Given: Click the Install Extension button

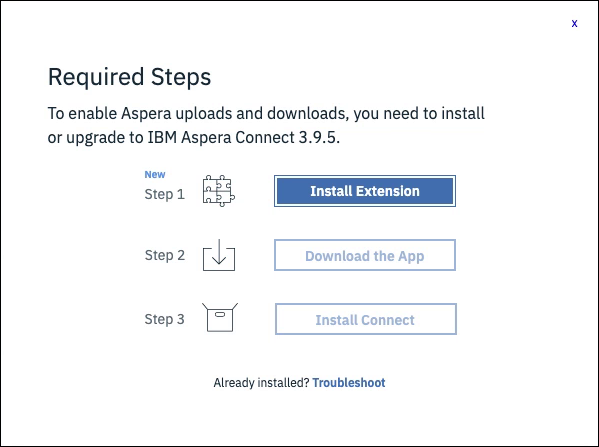Looking at the screenshot, I should click(365, 191).
